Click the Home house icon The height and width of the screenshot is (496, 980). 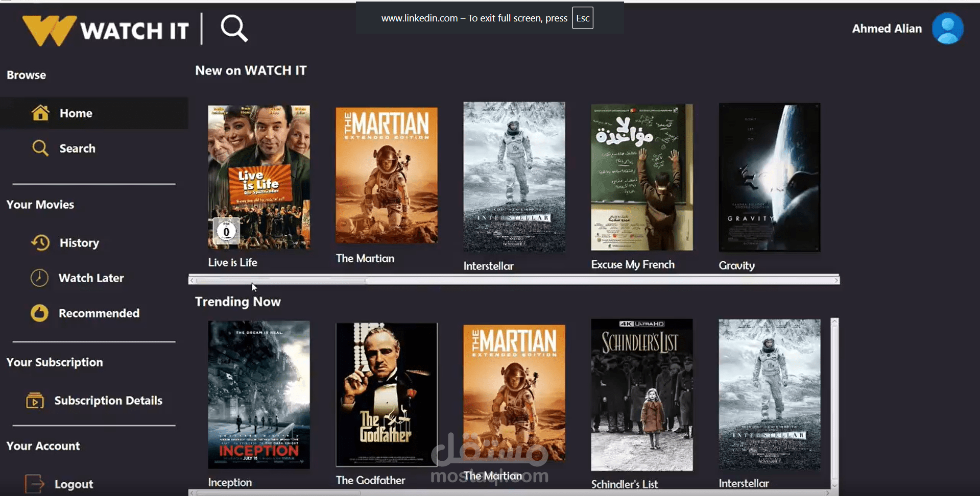click(40, 113)
